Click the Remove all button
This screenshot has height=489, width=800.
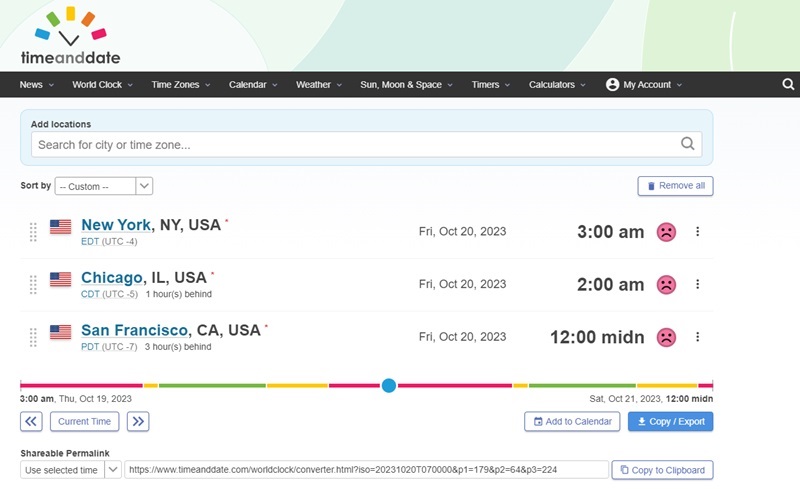tap(675, 186)
